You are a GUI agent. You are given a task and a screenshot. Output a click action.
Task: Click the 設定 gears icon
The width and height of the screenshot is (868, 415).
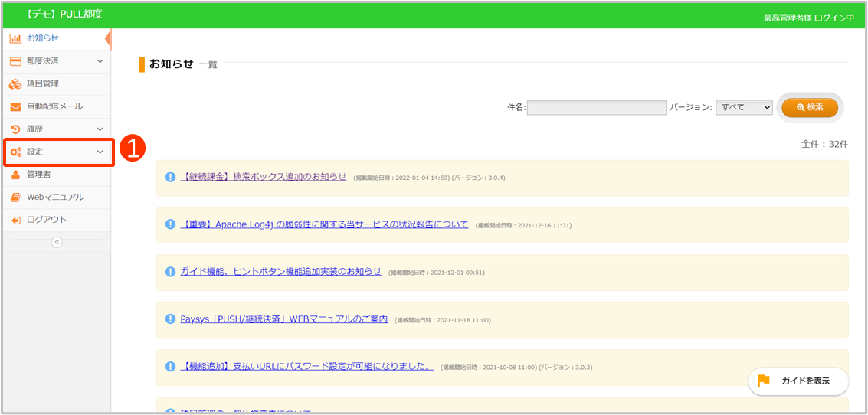15,152
